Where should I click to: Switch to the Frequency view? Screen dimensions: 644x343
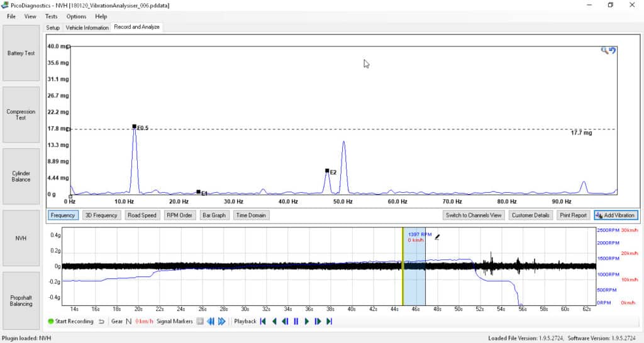tap(64, 215)
